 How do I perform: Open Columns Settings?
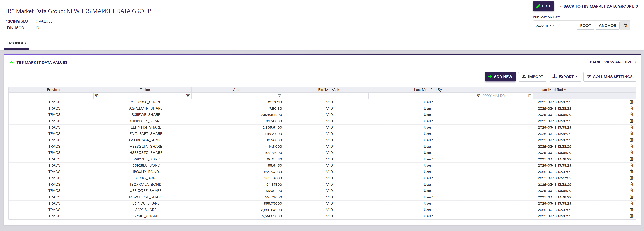click(609, 77)
